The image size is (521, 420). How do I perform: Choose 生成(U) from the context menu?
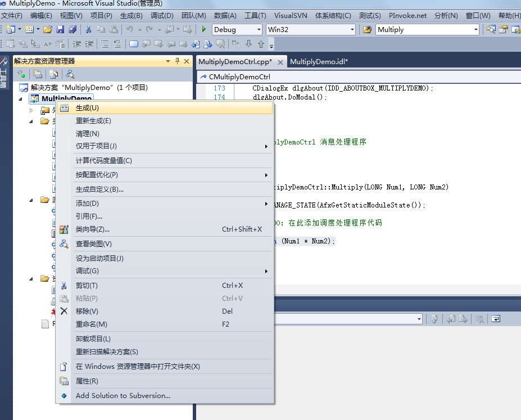pyautogui.click(x=165, y=108)
